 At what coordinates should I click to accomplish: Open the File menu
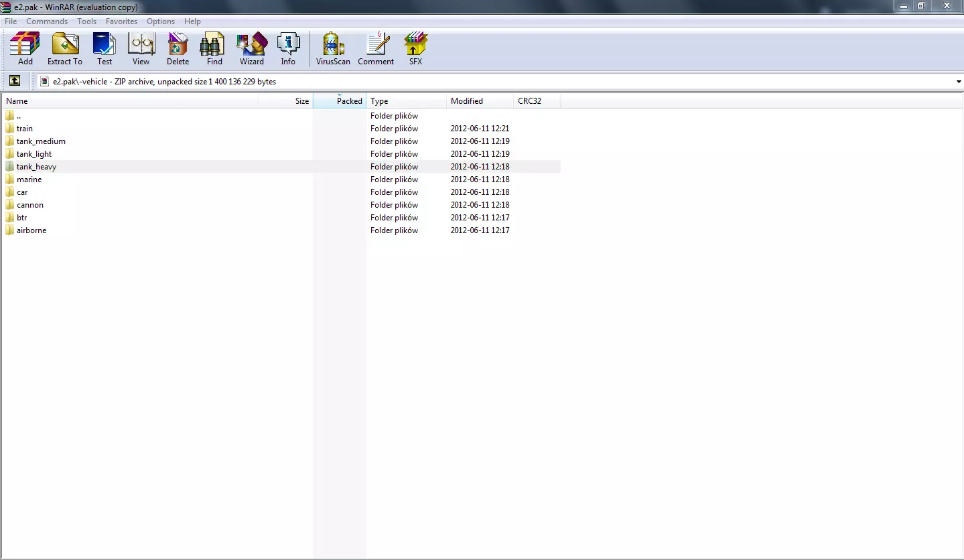11,21
